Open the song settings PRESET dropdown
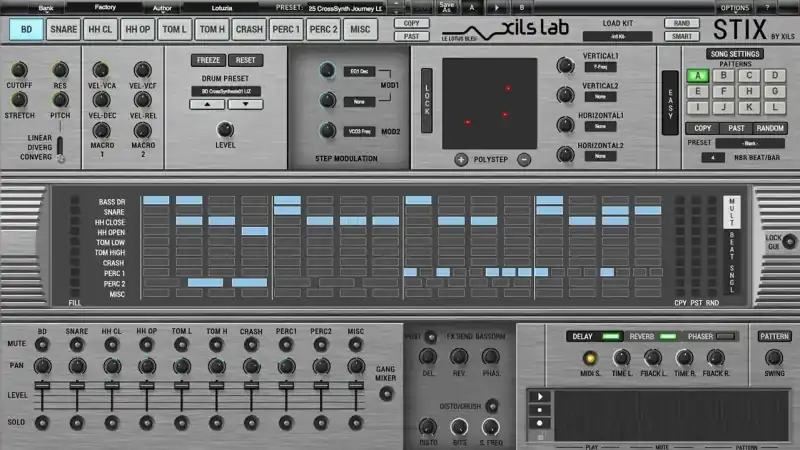800x450 pixels. 749,143
